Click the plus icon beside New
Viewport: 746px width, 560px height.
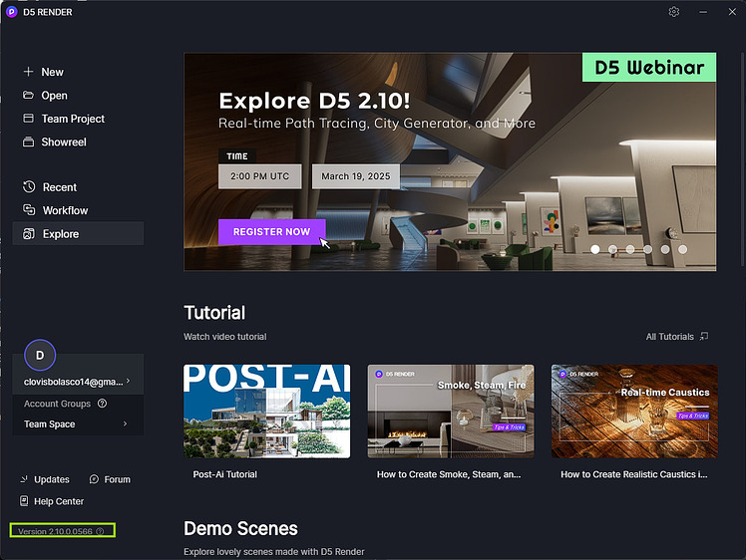click(29, 72)
